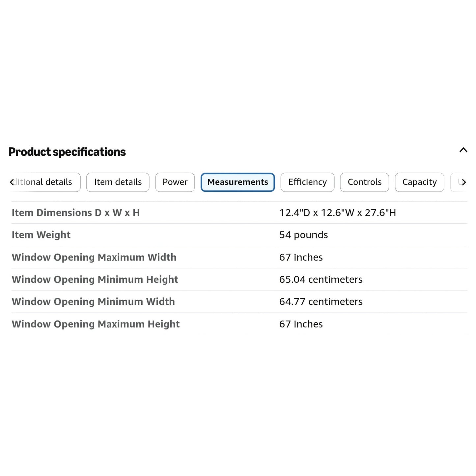Collapse the Product specifications section chevron

[x=463, y=150]
